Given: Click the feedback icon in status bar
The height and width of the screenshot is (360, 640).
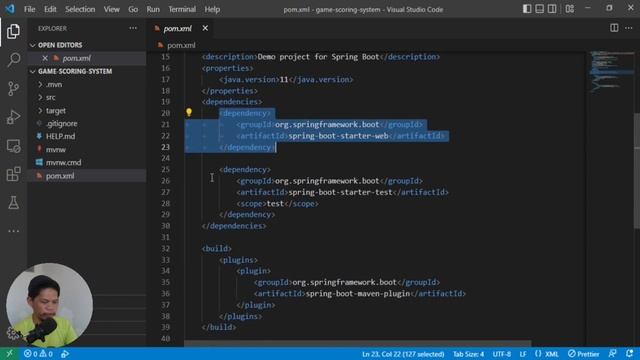Looking at the screenshot, I should point(612,353).
